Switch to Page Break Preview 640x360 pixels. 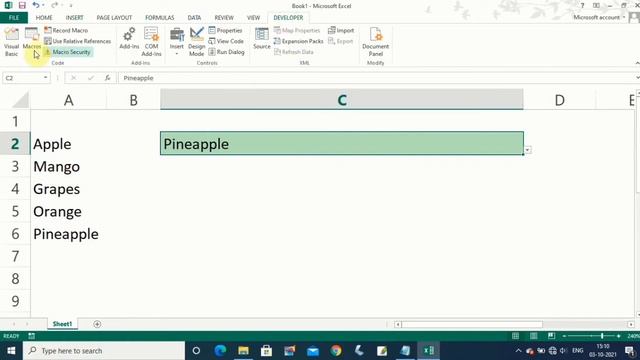551,336
